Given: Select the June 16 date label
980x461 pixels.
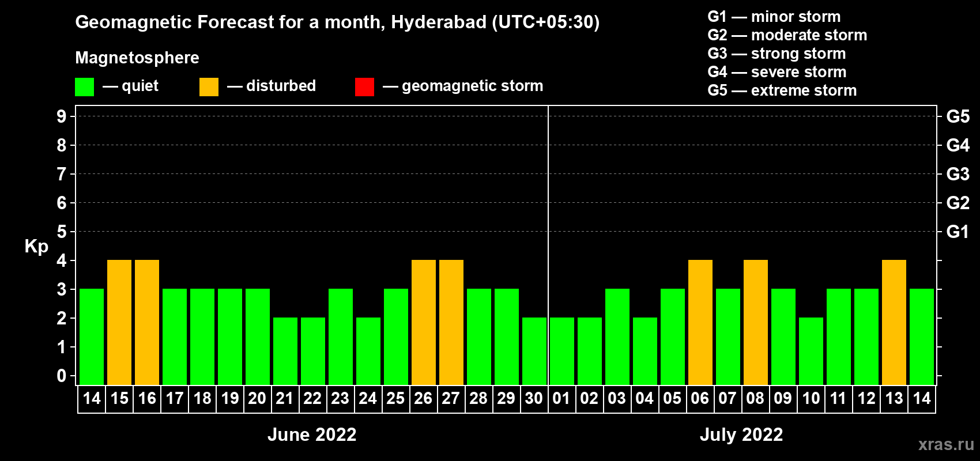Looking at the screenshot, I should coord(147,399).
